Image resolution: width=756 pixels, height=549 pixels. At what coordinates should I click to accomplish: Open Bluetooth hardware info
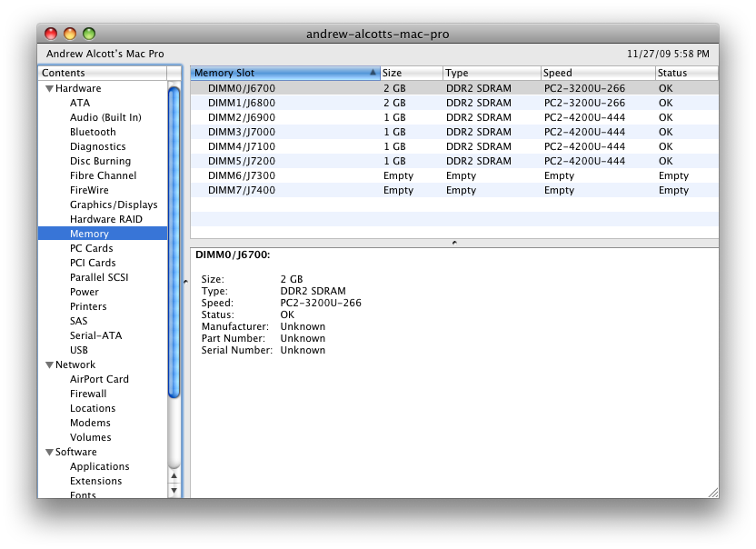pos(93,132)
